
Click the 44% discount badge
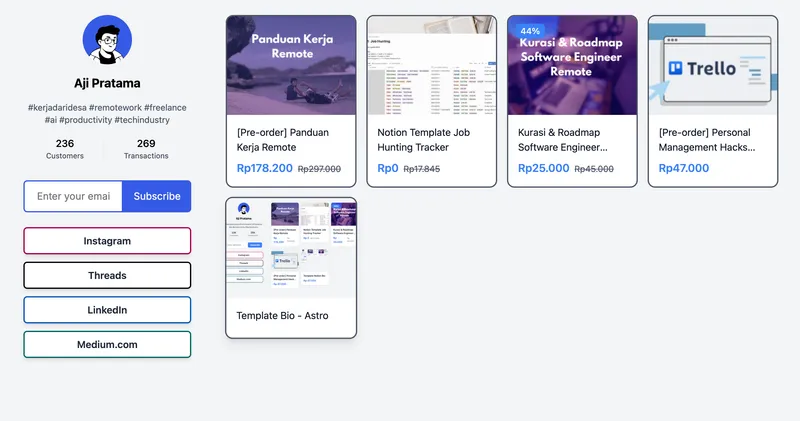pyautogui.click(x=530, y=31)
